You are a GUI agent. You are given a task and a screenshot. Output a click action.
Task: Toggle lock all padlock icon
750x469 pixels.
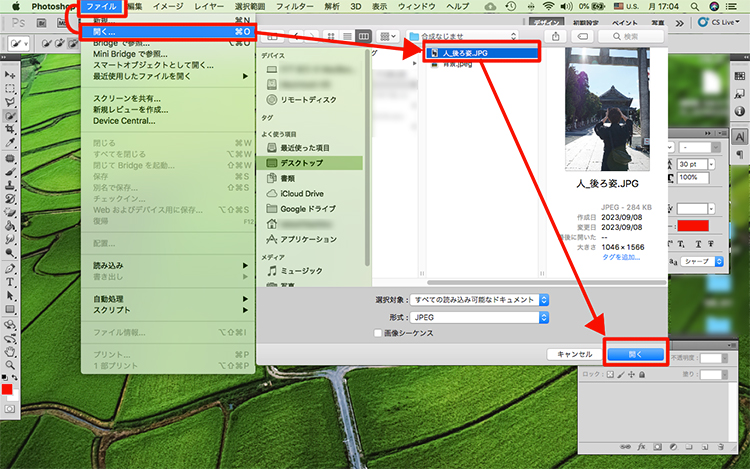tap(642, 375)
